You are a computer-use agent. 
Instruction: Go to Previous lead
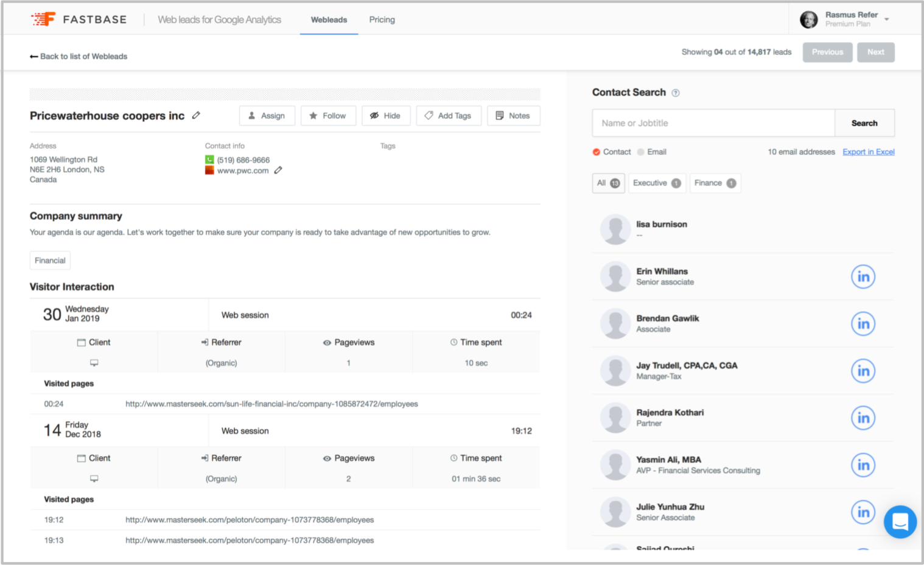tap(827, 52)
